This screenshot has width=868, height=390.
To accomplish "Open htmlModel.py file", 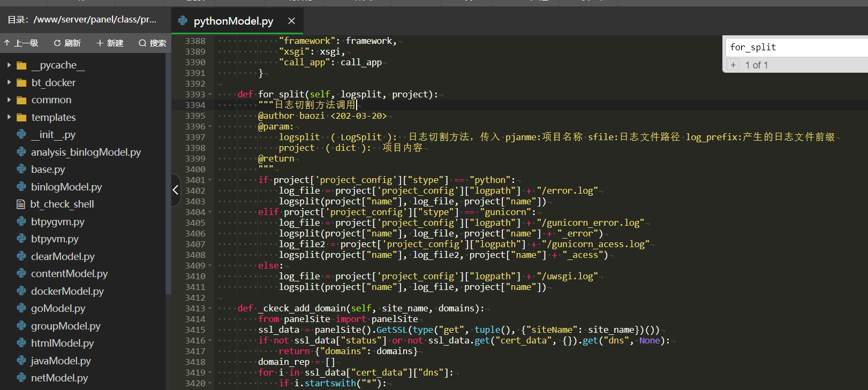I will point(62,343).
